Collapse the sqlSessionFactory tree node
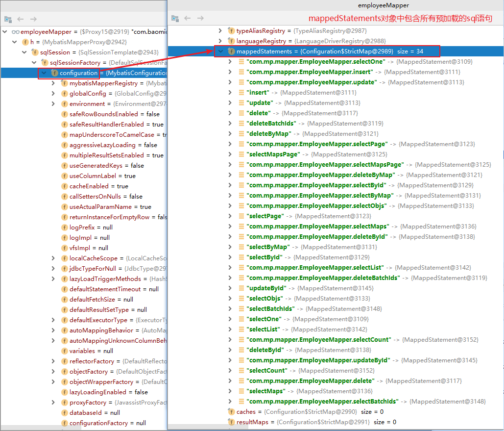This screenshot has height=431, width=504. (x=34, y=62)
